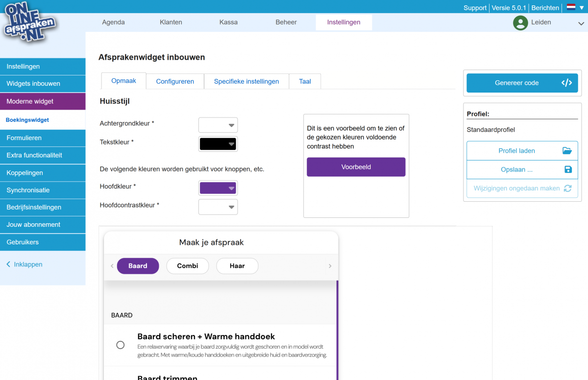Click the Dutch flag language icon
This screenshot has width=588, height=380.
pos(571,7)
